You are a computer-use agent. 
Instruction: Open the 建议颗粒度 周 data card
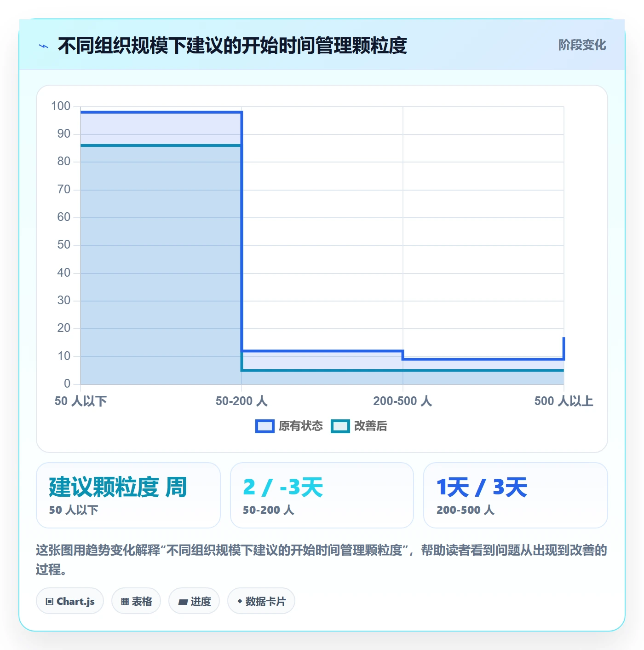pyautogui.click(x=128, y=495)
